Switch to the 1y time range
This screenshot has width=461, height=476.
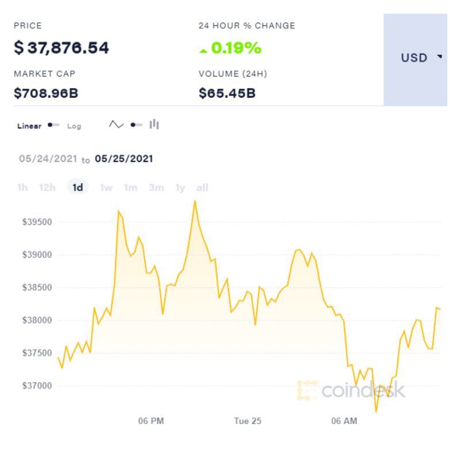[180, 187]
